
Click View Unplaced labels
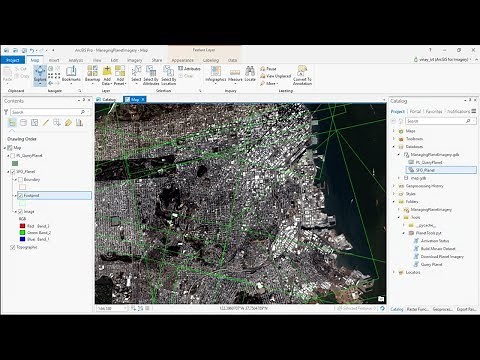(x=276, y=76)
